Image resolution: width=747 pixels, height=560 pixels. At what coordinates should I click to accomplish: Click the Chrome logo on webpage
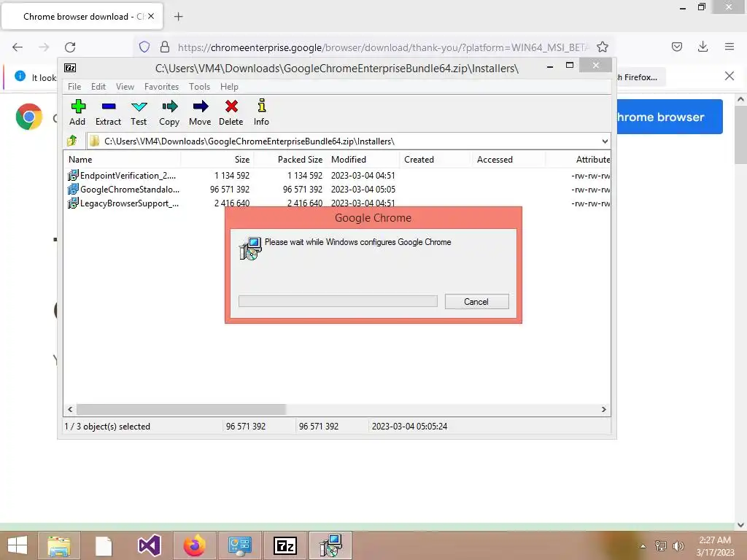tap(29, 117)
